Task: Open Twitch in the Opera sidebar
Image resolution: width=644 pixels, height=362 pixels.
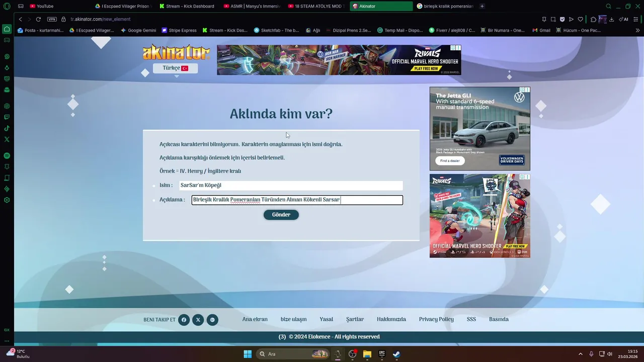Action: pyautogui.click(x=7, y=117)
